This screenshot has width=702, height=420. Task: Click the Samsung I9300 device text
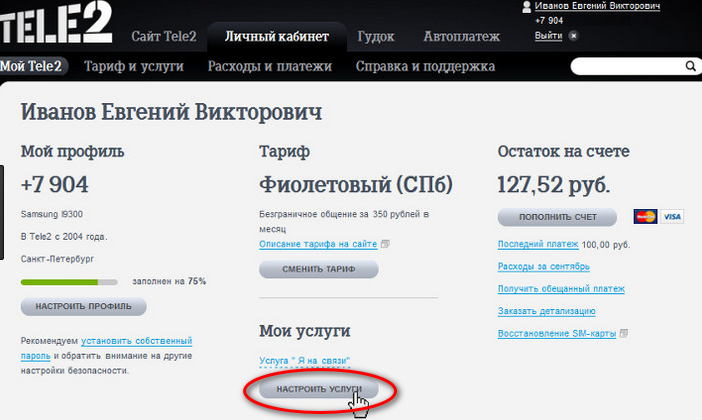(x=51, y=214)
